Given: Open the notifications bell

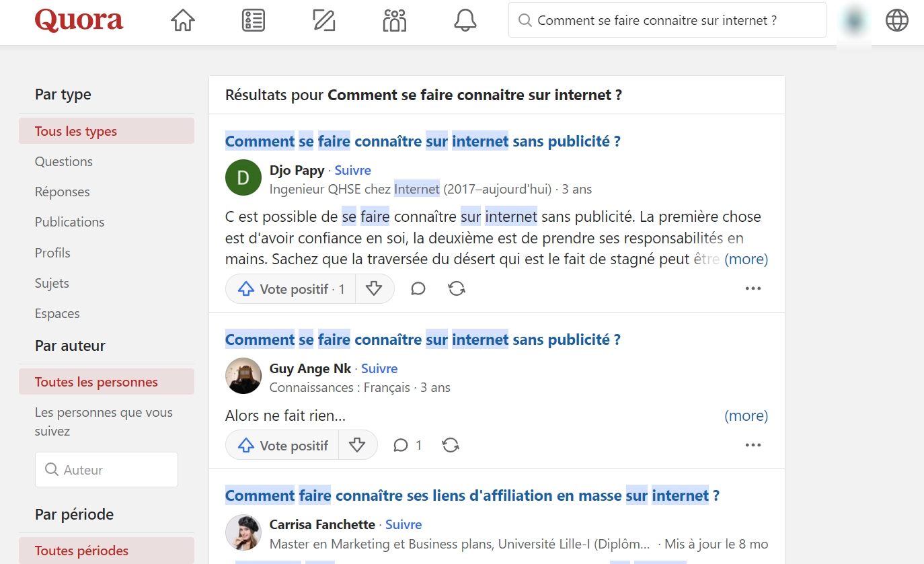Looking at the screenshot, I should (x=465, y=20).
